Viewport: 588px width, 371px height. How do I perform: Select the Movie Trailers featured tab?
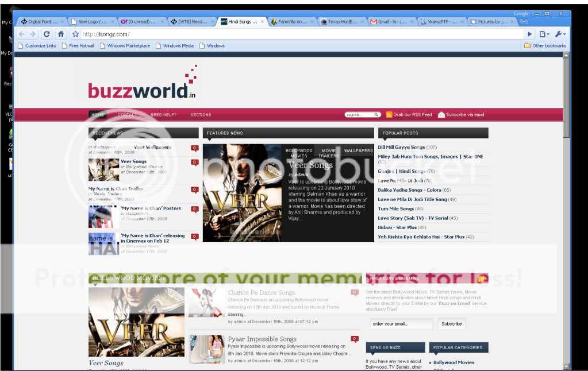pyautogui.click(x=329, y=153)
